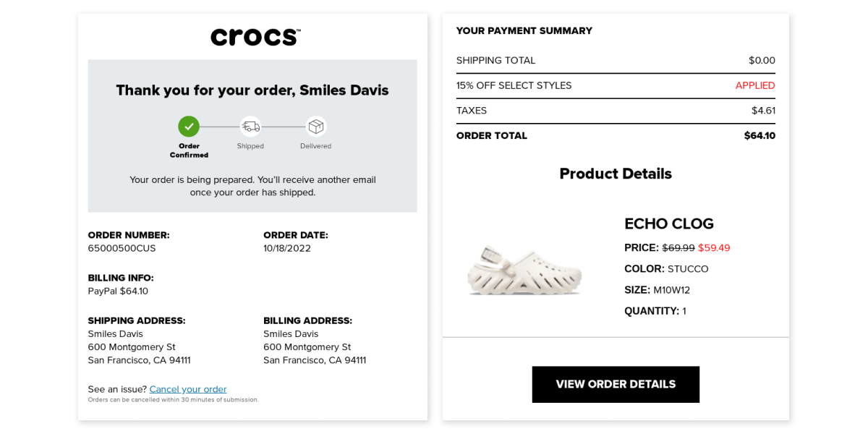Click the red APPLIED discount label

pyautogui.click(x=754, y=85)
